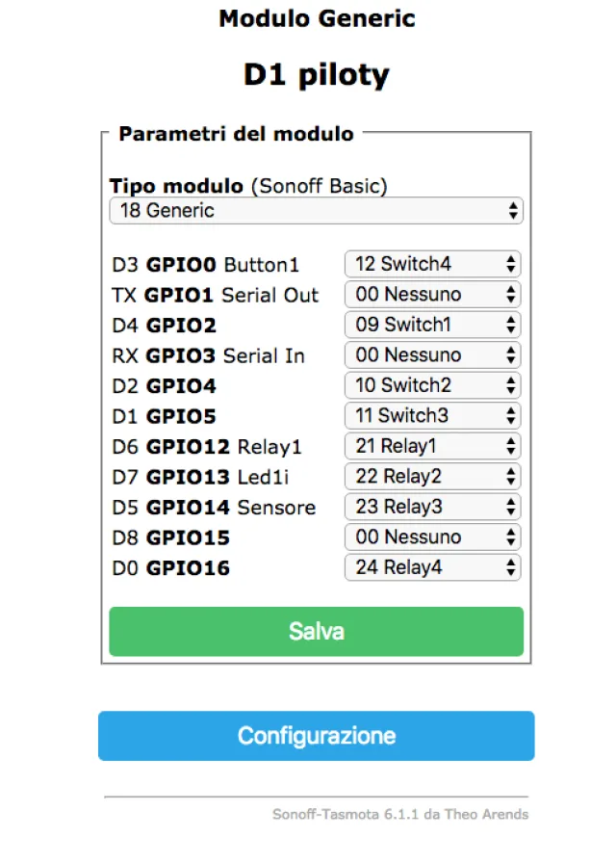The width and height of the screenshot is (616, 864).
Task: Click the Sonoff-Tasmota version text
Action: click(x=398, y=814)
